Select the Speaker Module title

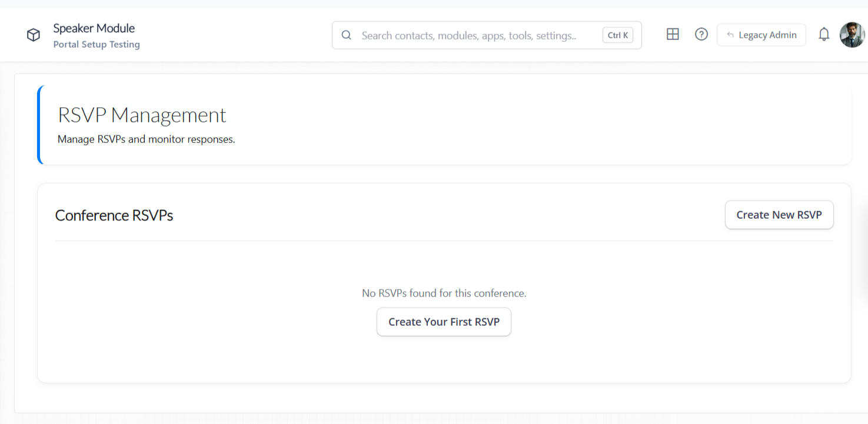pyautogui.click(x=94, y=28)
